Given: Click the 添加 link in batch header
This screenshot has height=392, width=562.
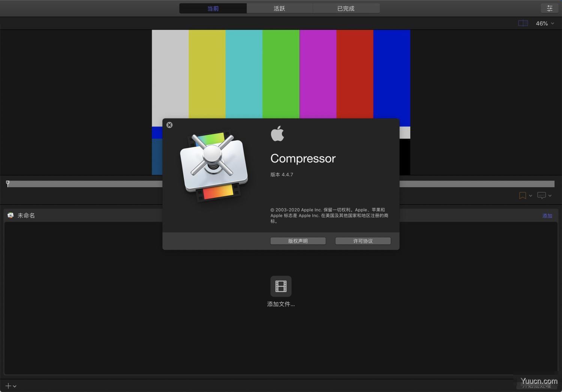Looking at the screenshot, I should point(547,216).
